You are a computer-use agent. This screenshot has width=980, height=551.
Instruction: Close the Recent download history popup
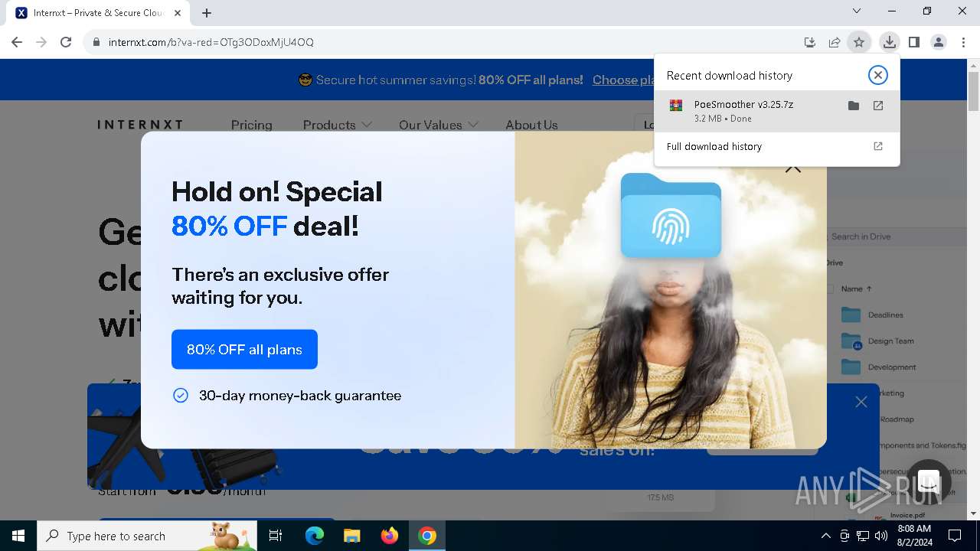(878, 75)
